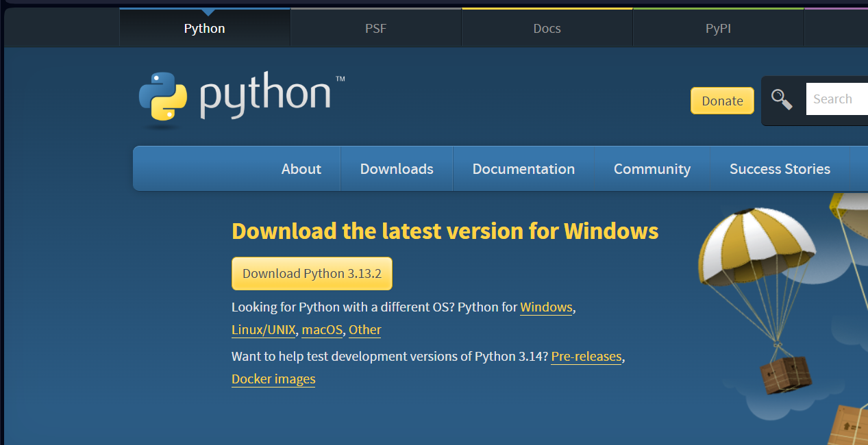Viewport: 868px width, 445px height.
Task: Follow the Windows OS link
Action: [546, 307]
